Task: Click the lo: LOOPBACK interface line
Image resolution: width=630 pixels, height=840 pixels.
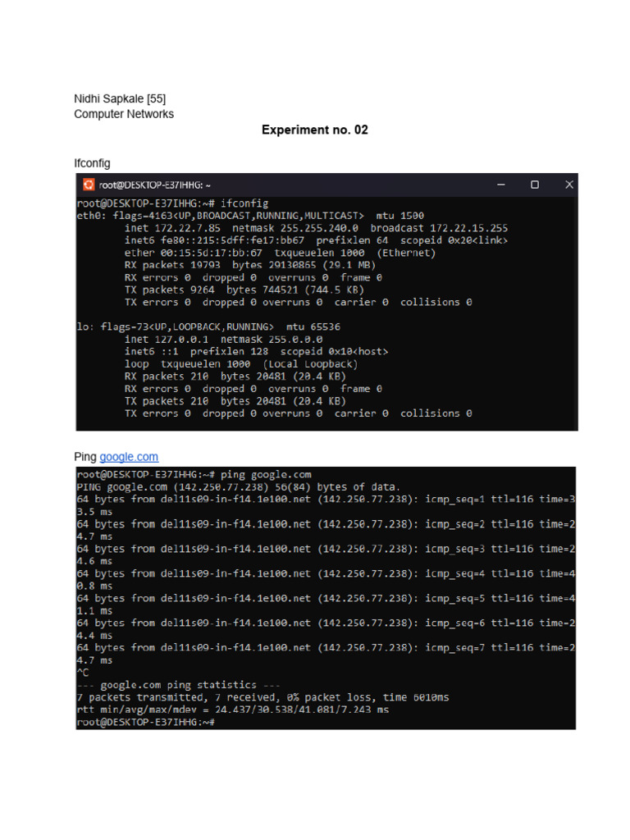Action: (208, 326)
